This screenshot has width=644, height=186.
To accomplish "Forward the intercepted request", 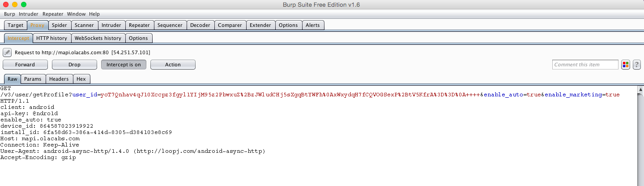I will (x=25, y=65).
